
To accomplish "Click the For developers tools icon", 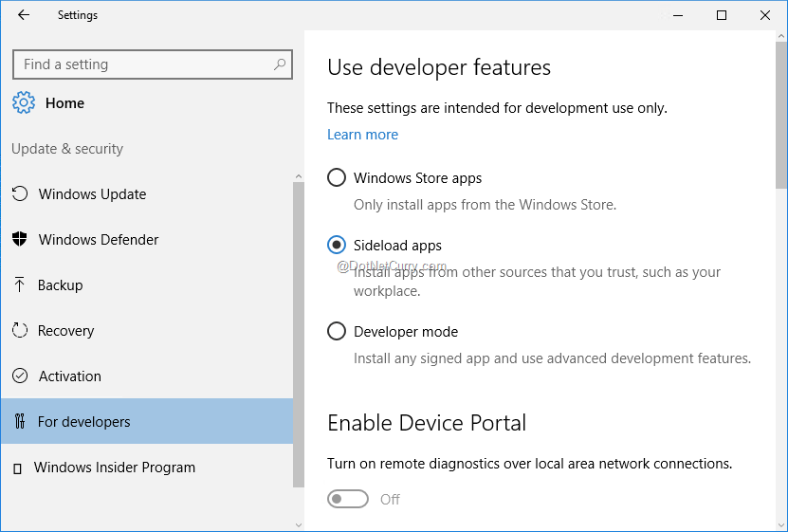I will (20, 421).
